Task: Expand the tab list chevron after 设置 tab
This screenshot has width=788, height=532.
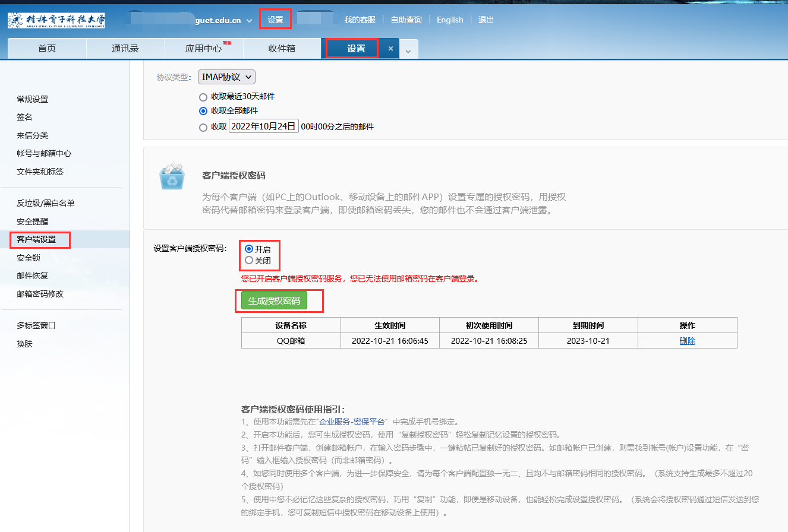Action: tap(408, 50)
